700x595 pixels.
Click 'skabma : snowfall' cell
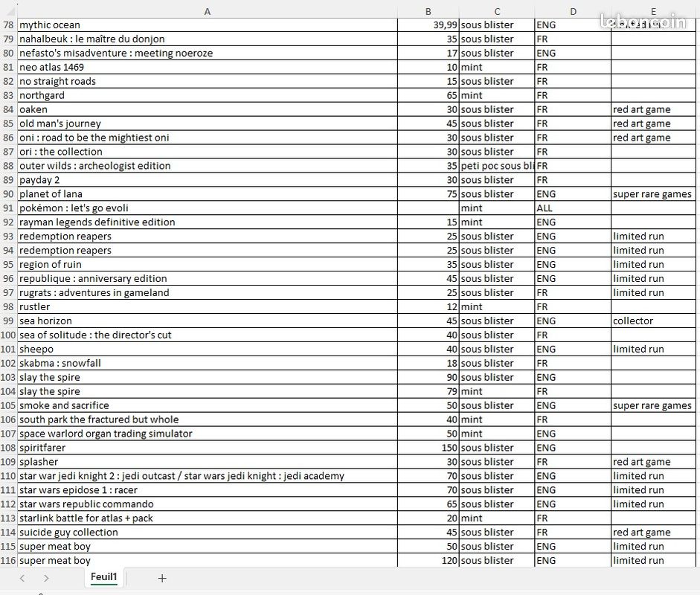pos(207,363)
